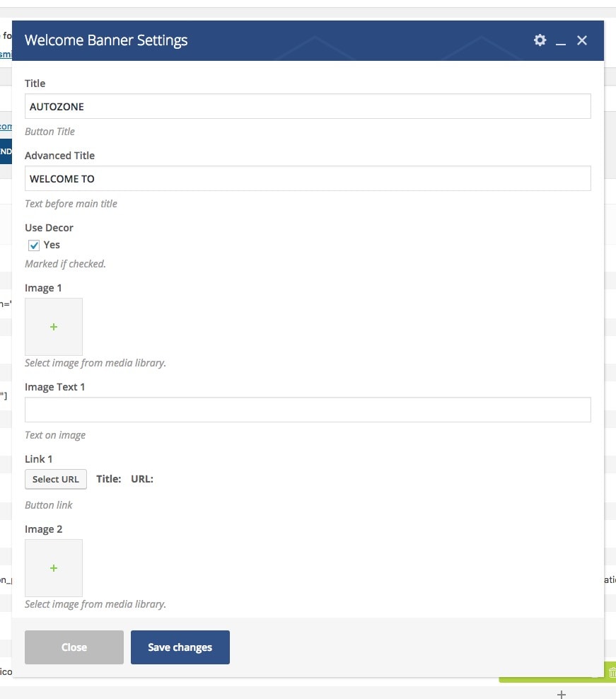Click the 'Text before main title' hint
Viewport: 616px width, 699px height.
tap(71, 204)
